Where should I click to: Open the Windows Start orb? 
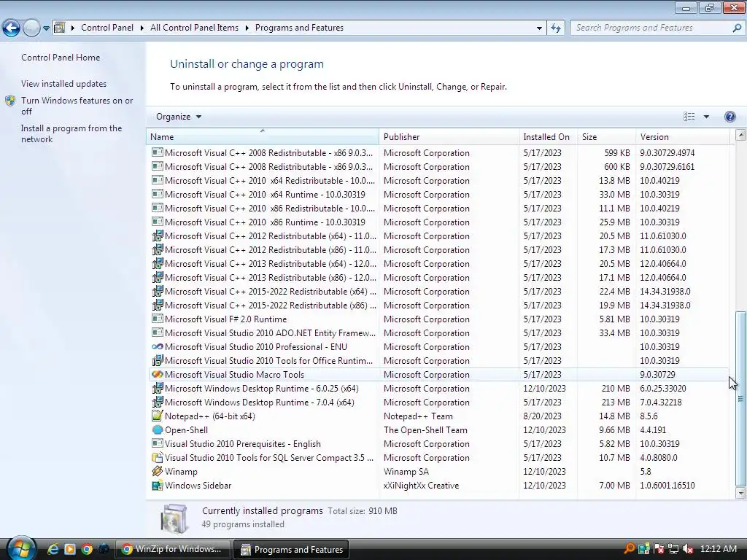pos(21,548)
